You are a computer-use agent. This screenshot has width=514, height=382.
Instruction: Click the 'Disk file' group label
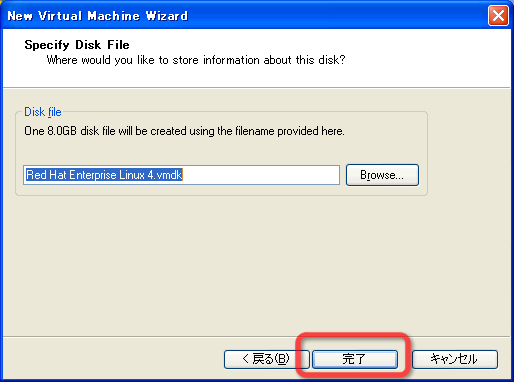[x=43, y=112]
